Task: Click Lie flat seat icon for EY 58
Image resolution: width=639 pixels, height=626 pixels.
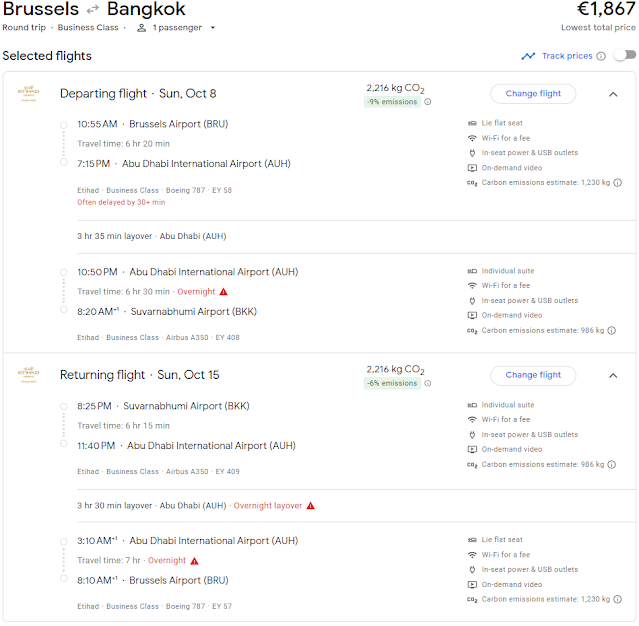Action: 472,123
